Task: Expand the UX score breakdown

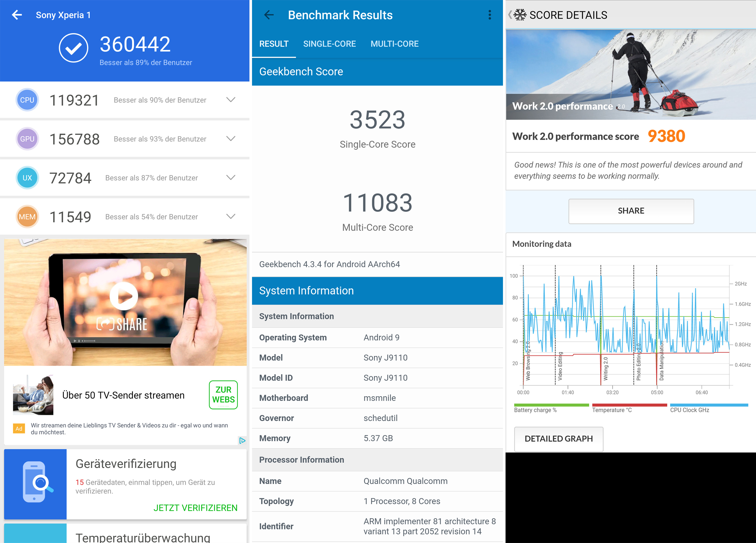Action: (231, 177)
